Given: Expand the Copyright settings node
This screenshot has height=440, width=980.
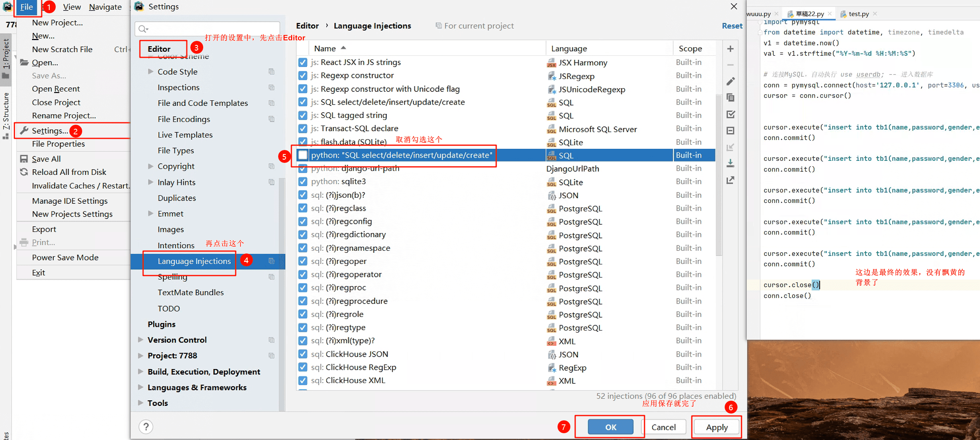Looking at the screenshot, I should point(151,166).
